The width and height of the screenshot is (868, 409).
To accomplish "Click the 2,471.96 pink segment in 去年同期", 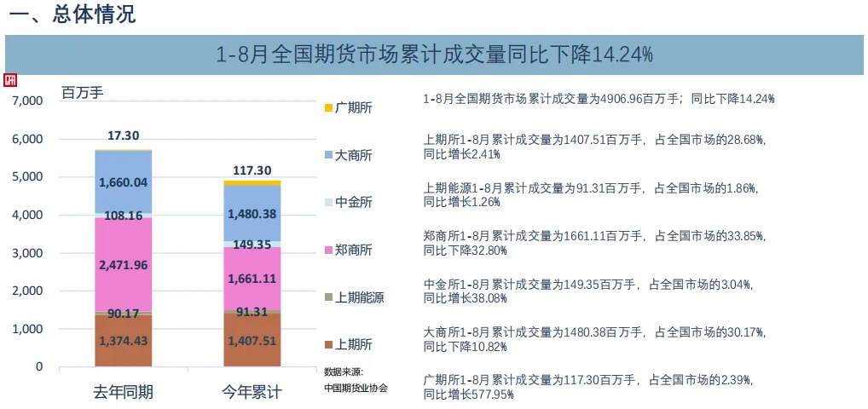I will coord(124,264).
